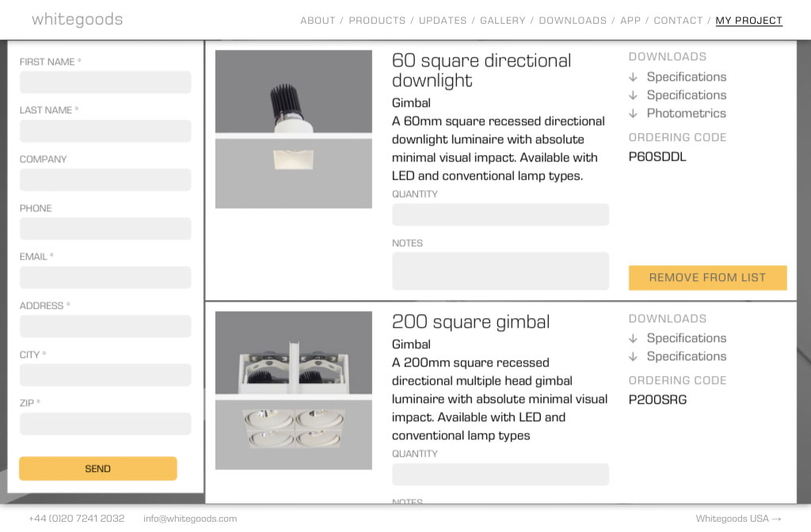
Task: Click into the Email input field
Action: (x=105, y=277)
